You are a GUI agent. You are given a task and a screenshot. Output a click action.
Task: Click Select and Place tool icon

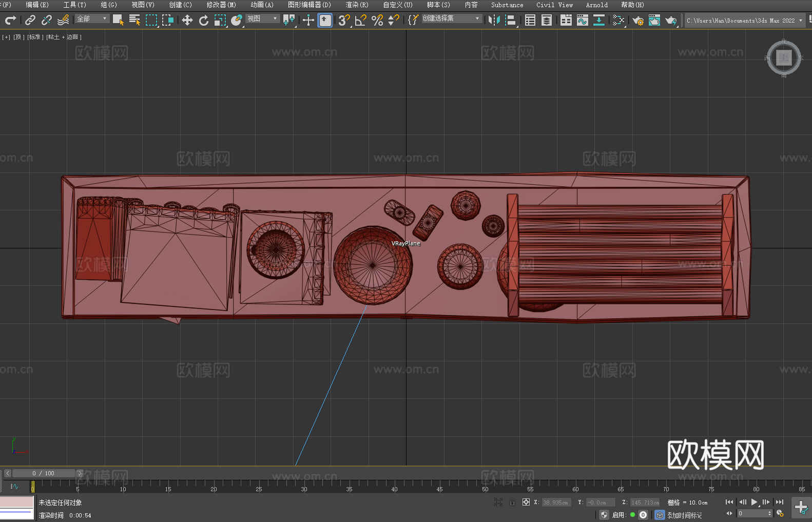(237, 20)
